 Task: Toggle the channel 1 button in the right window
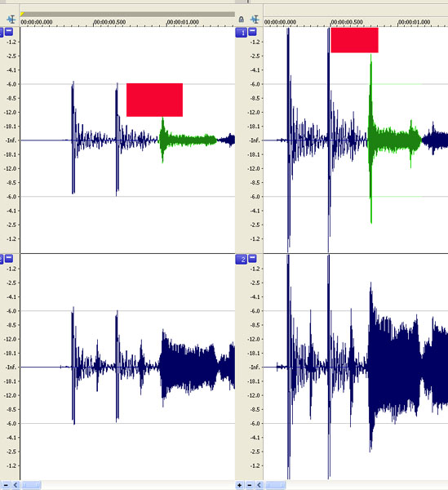242,33
